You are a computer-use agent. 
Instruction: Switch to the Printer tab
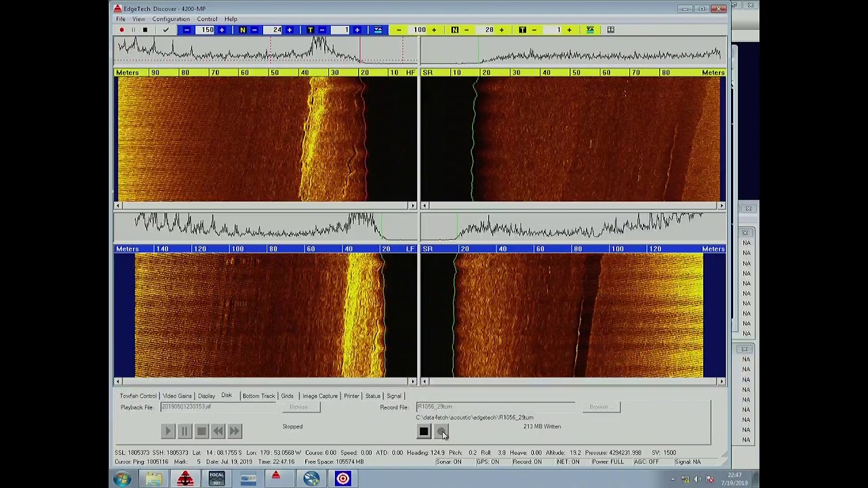(x=351, y=396)
